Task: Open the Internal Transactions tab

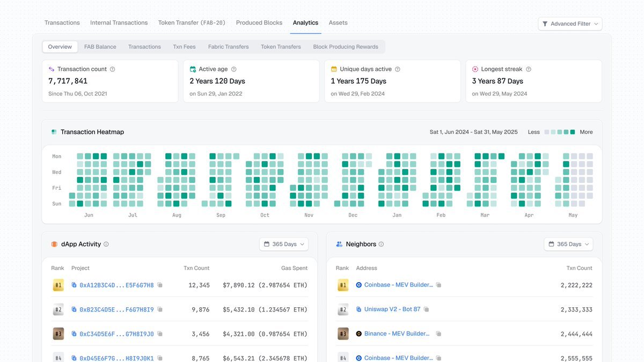Action: click(119, 23)
